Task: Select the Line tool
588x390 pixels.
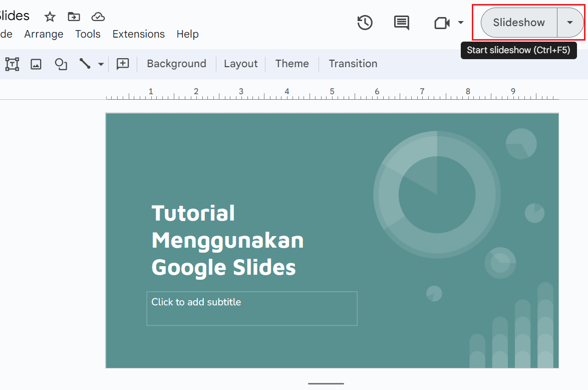Action: click(x=85, y=64)
